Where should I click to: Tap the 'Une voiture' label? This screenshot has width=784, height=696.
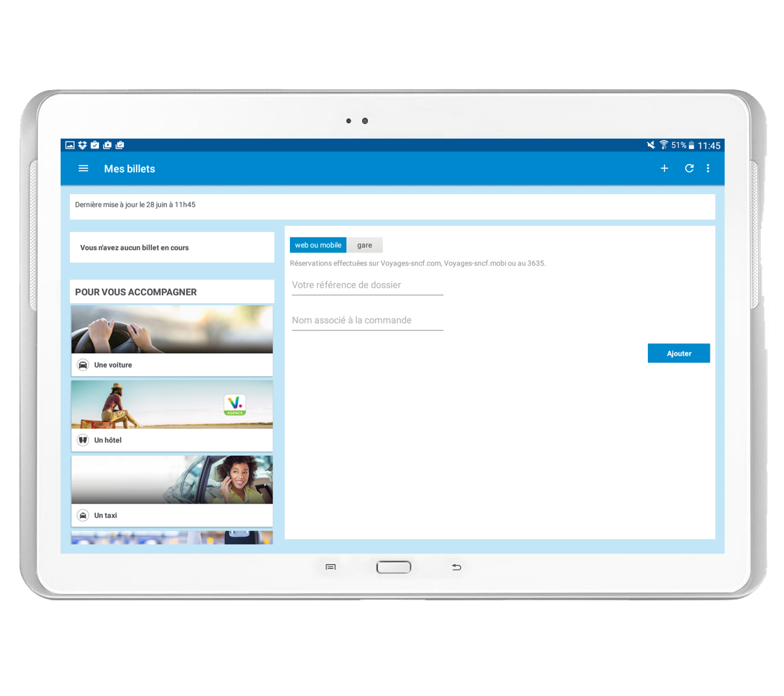point(113,365)
